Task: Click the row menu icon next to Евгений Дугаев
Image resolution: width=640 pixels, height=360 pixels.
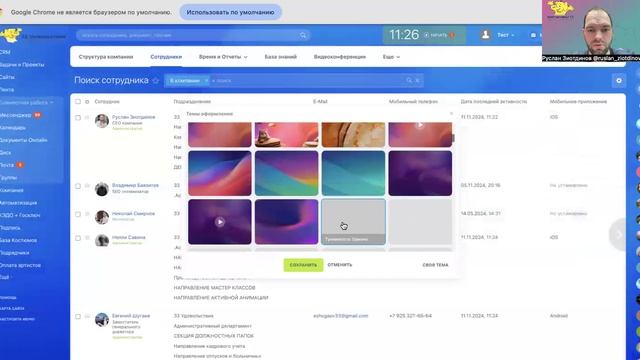Action: pos(87,316)
